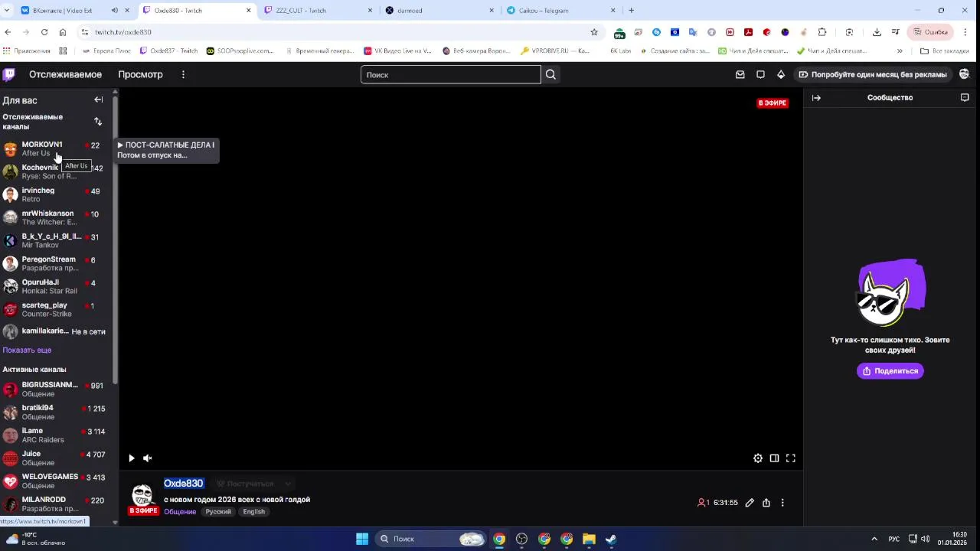Open channel options three-dot menu
This screenshot has width=980, height=551.
tap(782, 503)
